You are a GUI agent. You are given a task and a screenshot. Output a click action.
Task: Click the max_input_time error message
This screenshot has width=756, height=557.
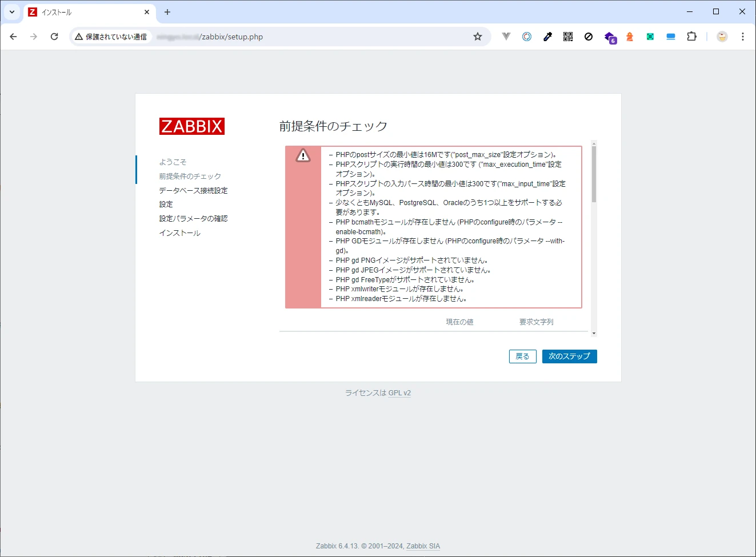click(450, 189)
